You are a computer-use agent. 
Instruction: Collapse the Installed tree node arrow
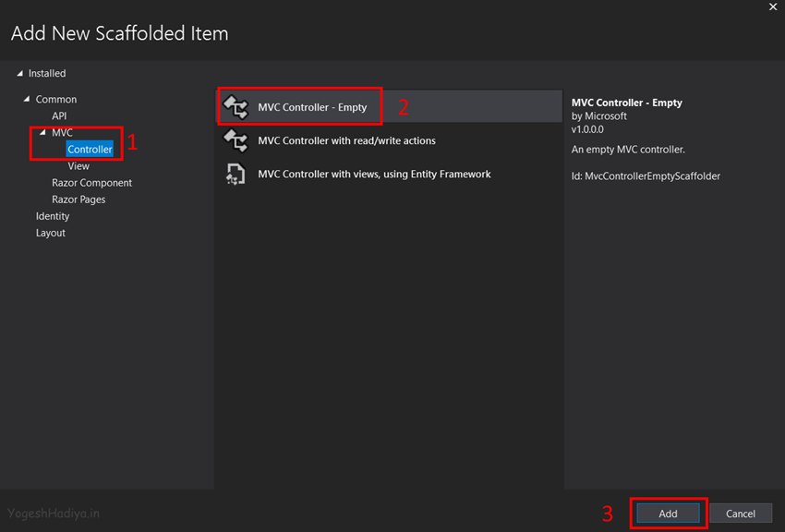coord(19,74)
